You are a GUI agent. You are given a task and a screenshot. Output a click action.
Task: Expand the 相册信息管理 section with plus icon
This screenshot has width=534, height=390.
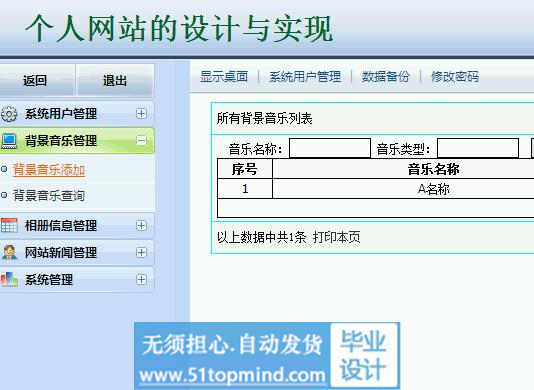(141, 225)
